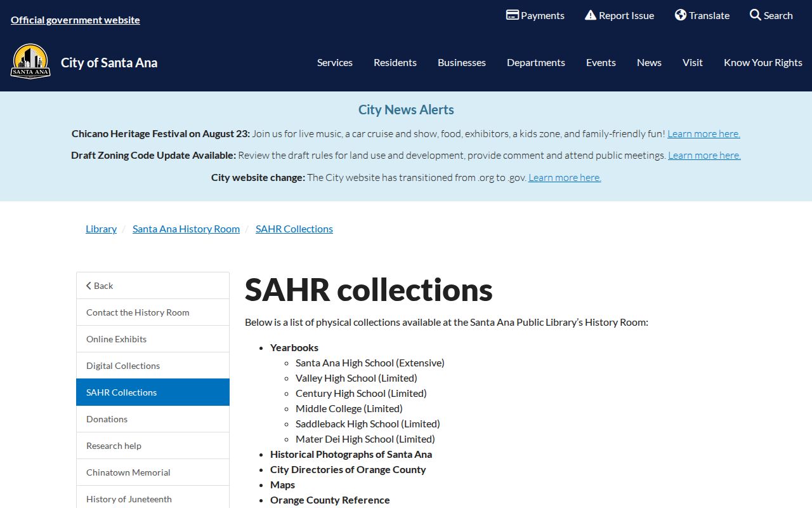Open Contact the History Room sidebar item
812x508 pixels.
click(x=153, y=312)
